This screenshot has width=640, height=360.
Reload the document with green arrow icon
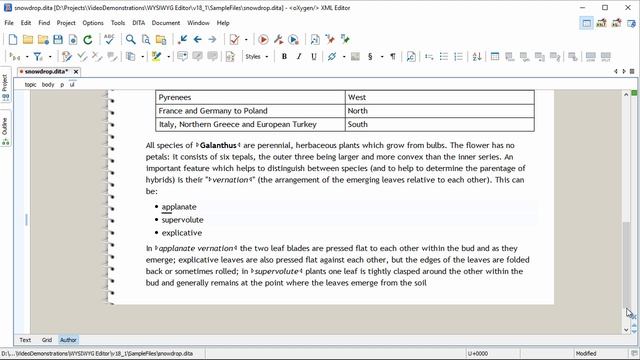pos(88,40)
